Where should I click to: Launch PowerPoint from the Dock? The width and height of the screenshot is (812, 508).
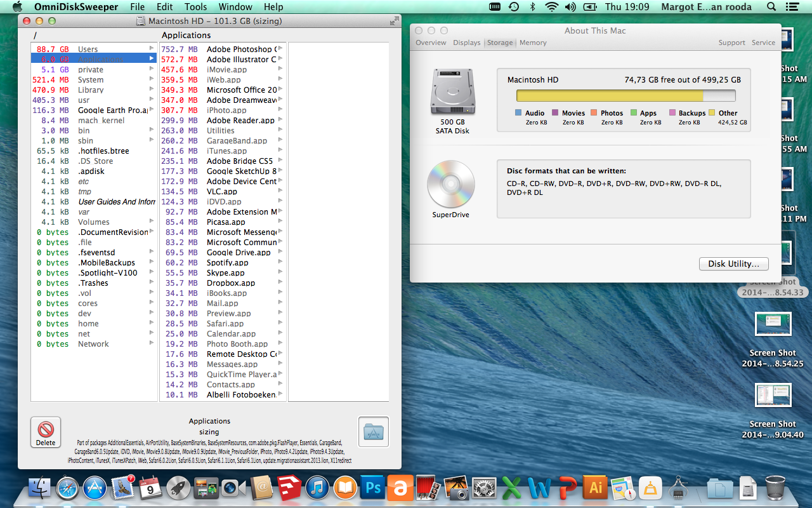pyautogui.click(x=568, y=488)
